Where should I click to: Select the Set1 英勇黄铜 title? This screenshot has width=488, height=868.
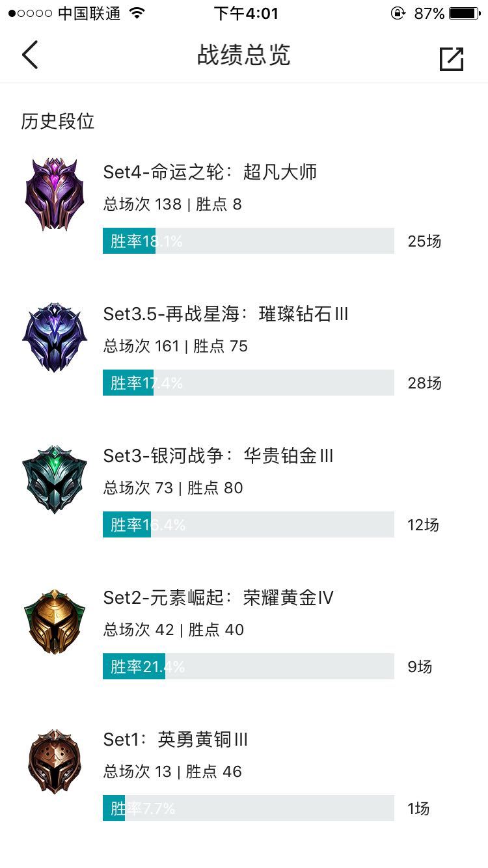pyautogui.click(x=176, y=739)
